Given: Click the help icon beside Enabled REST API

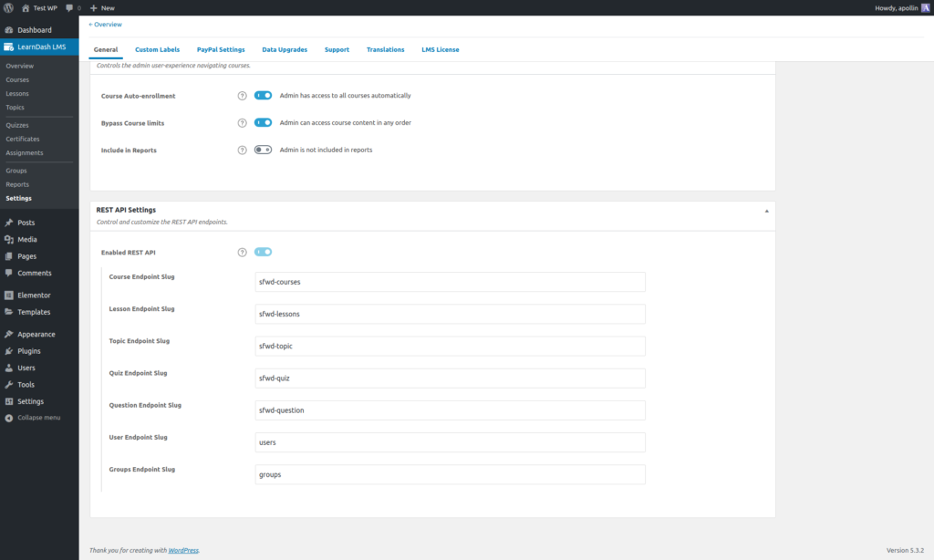Looking at the screenshot, I should click(242, 253).
